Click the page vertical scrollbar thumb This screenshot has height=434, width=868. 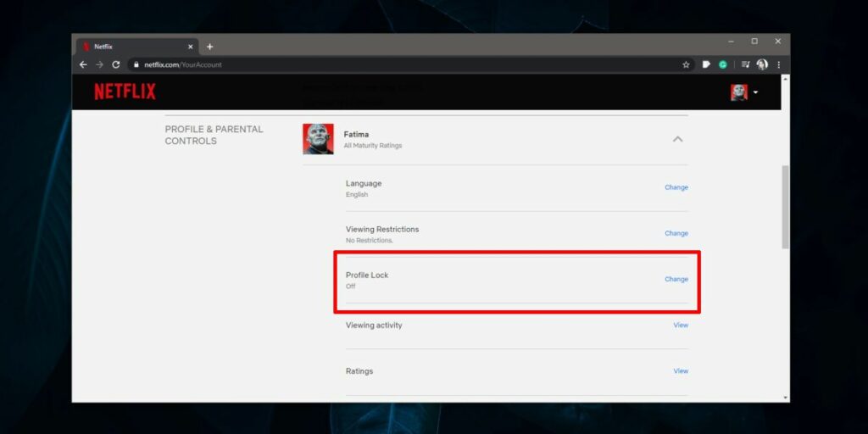786,207
